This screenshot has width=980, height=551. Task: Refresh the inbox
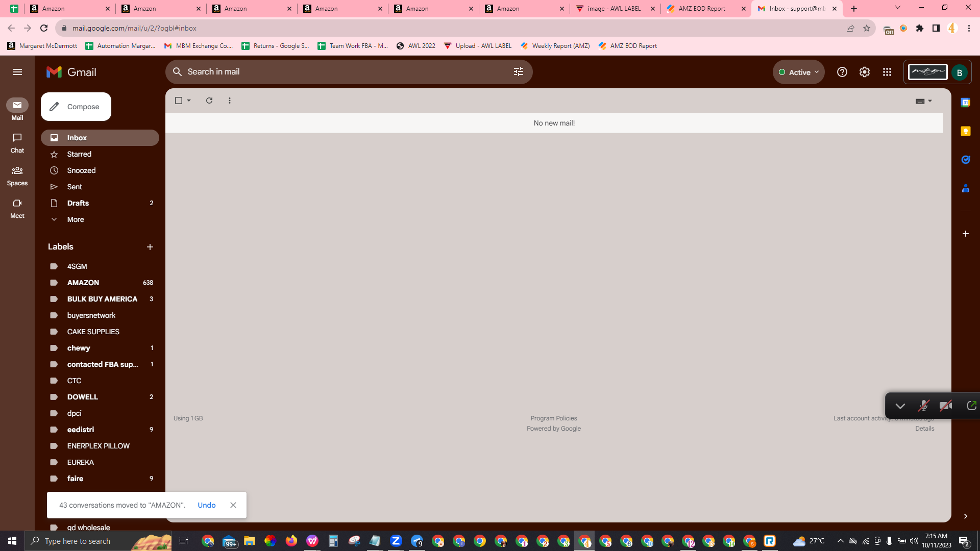(209, 101)
